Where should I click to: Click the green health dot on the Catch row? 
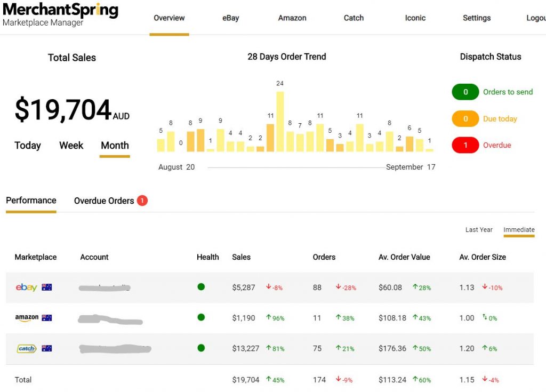click(201, 348)
